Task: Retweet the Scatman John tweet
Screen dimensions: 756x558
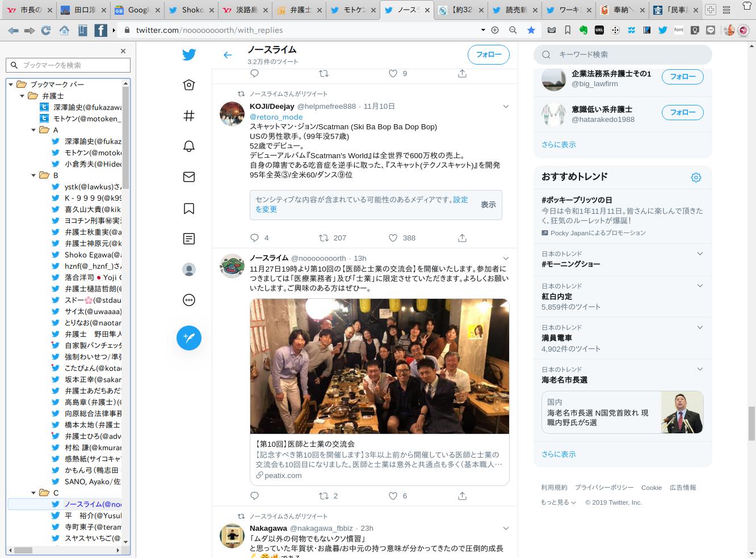Action: pos(324,238)
